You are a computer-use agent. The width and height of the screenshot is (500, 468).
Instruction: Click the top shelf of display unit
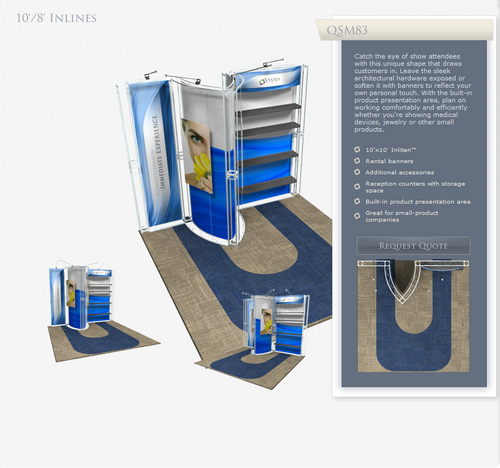click(269, 110)
